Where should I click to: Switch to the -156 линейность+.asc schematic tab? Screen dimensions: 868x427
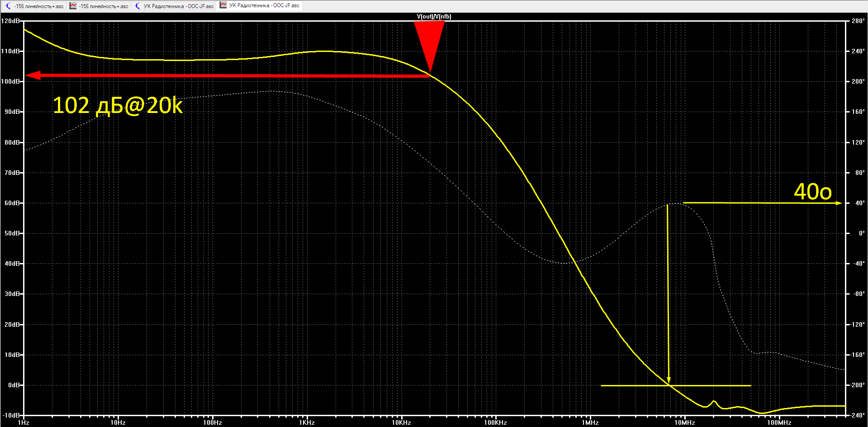tap(34, 6)
